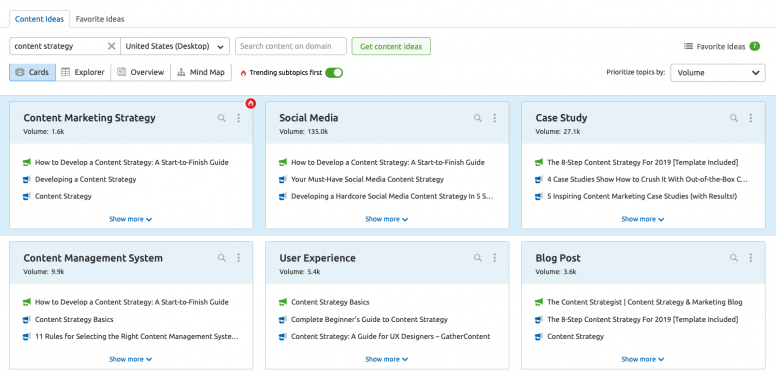Open Complete Beginner's Guide to Content Strategy
776x379 pixels.
[369, 320]
